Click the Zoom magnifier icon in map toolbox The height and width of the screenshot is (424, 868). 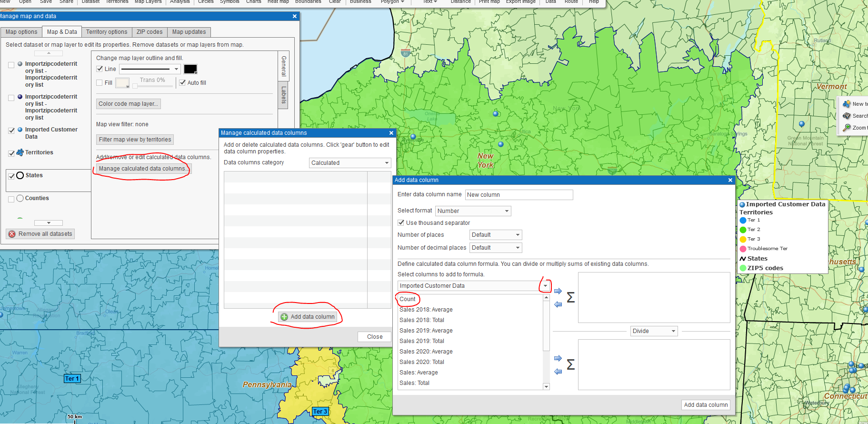click(847, 128)
